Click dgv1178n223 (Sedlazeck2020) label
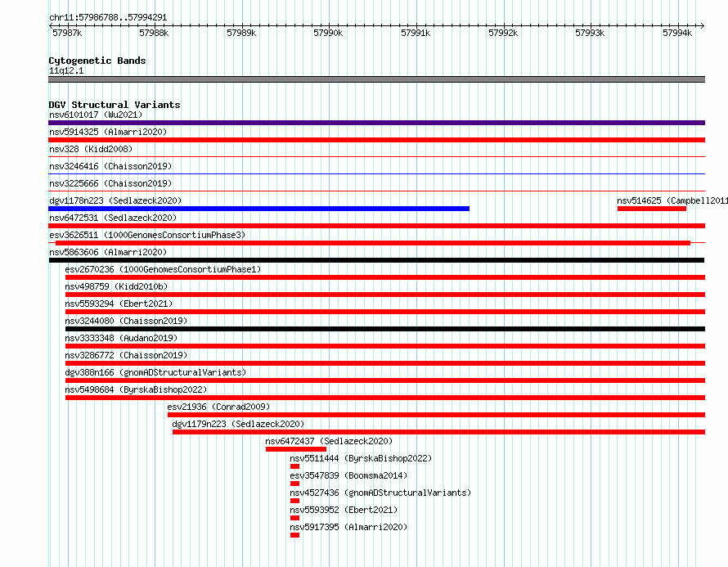 coord(115,200)
